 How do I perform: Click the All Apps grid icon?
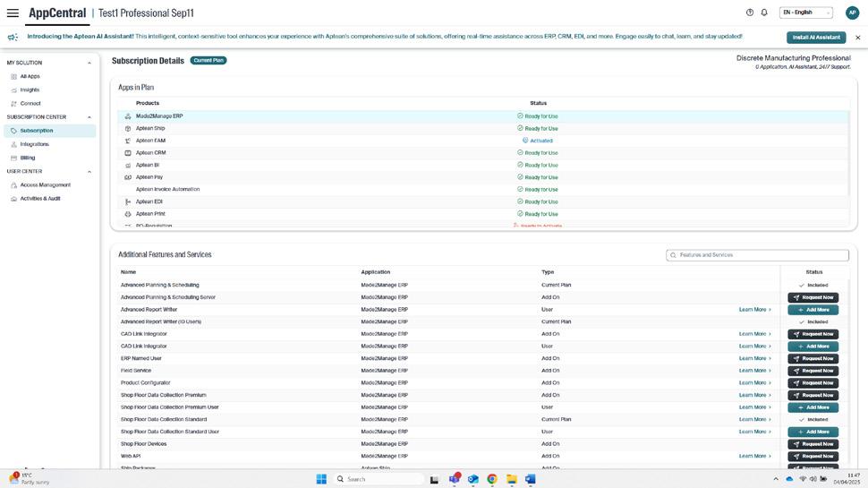coord(13,76)
